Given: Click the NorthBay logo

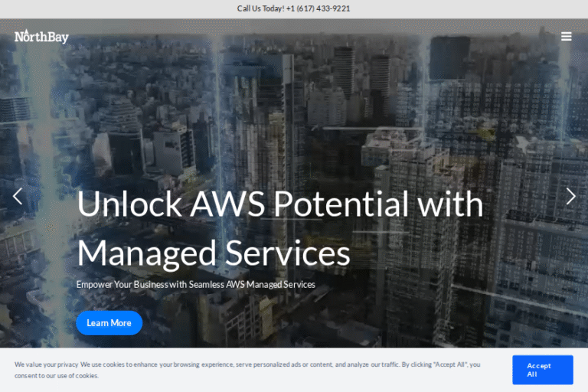Looking at the screenshot, I should coord(41,37).
